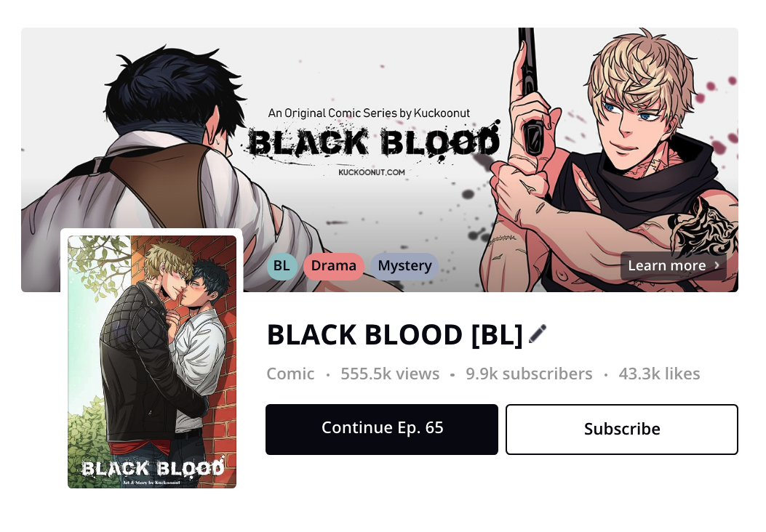Click the BLACK BLOOD [BL] series title

click(x=395, y=335)
